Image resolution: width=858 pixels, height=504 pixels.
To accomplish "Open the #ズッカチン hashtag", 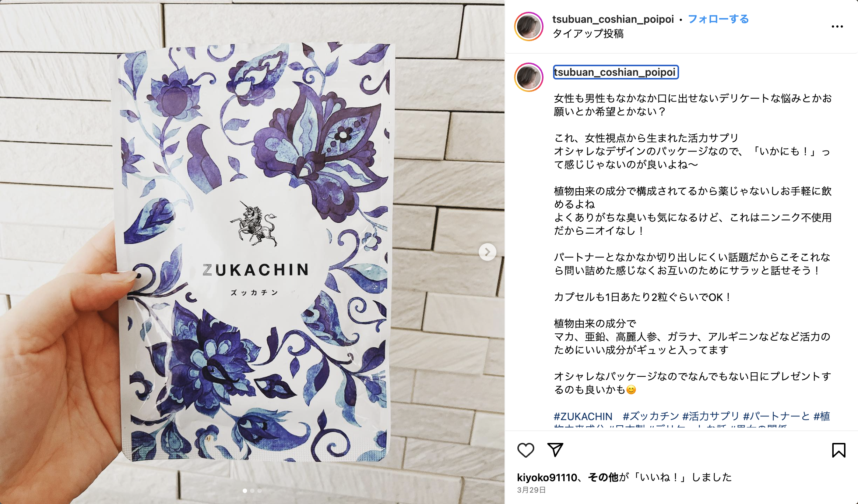I will [x=651, y=416].
